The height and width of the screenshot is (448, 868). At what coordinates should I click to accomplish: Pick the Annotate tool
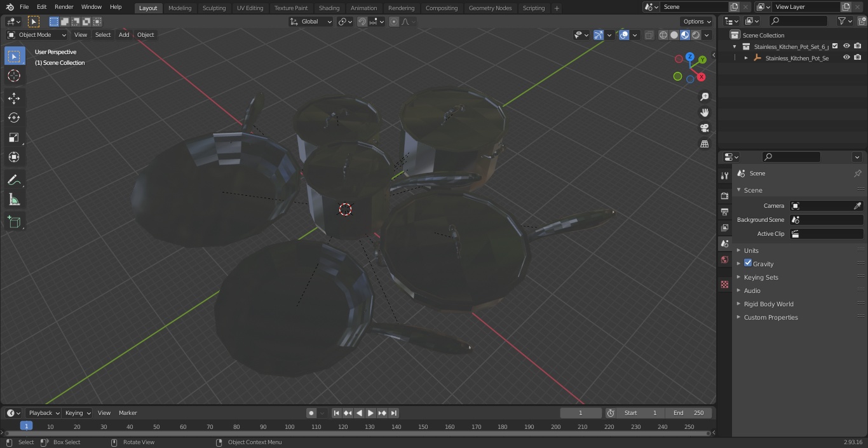14,180
